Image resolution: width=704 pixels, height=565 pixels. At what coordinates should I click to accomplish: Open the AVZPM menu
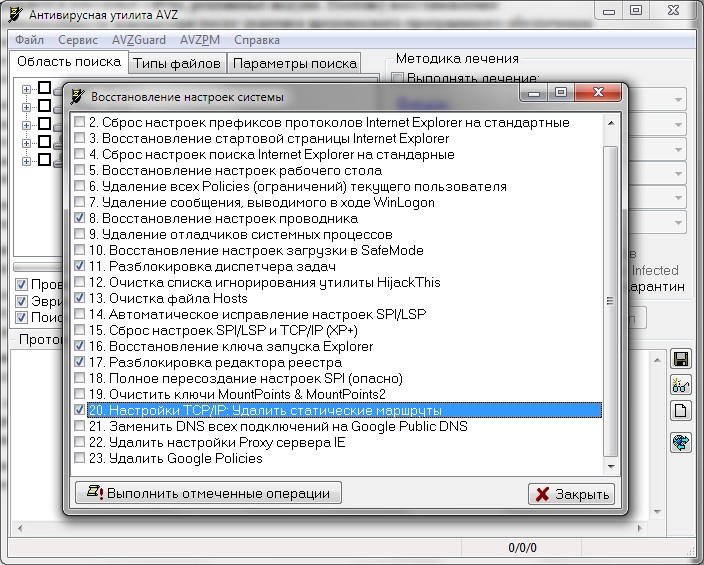[200, 40]
